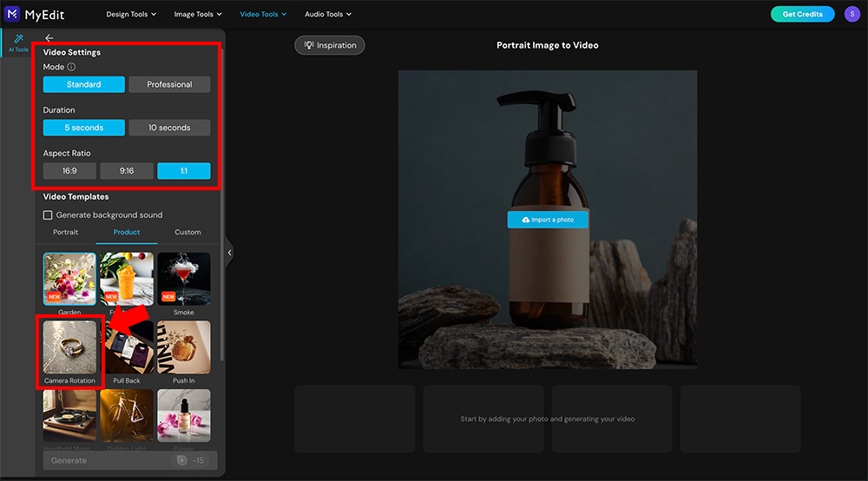Screen dimensions: 868x481
Task: Open the Image Tools dropdown
Action: (x=198, y=15)
